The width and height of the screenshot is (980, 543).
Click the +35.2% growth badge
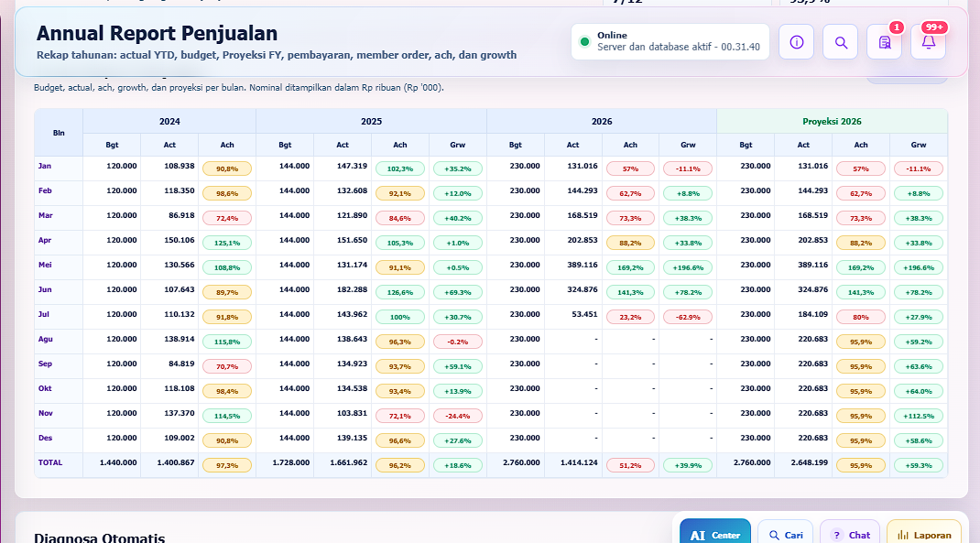pos(458,168)
